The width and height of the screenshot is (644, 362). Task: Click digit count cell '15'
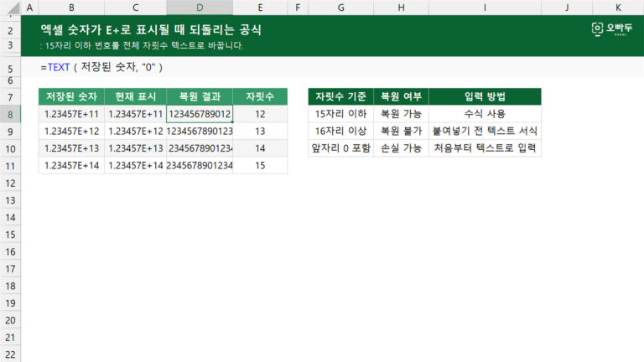click(x=260, y=166)
